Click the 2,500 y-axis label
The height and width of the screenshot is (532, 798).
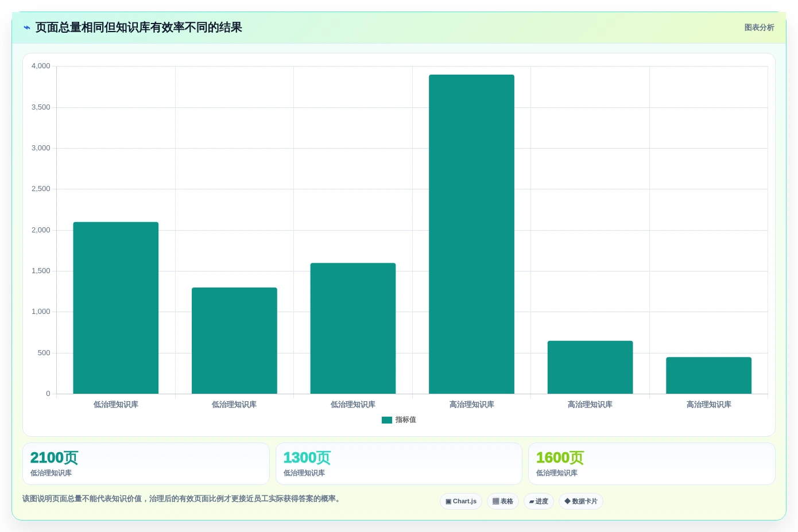point(41,189)
